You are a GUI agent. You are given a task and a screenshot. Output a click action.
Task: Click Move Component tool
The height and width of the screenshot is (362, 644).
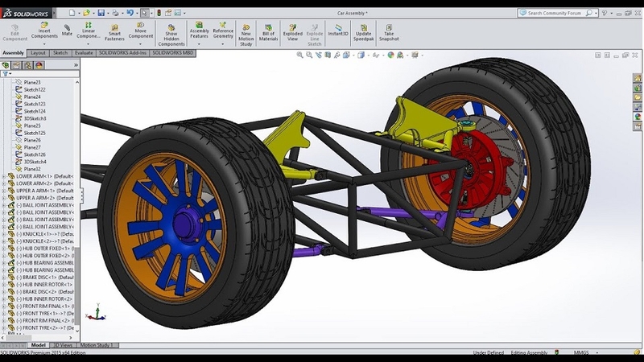click(140, 31)
